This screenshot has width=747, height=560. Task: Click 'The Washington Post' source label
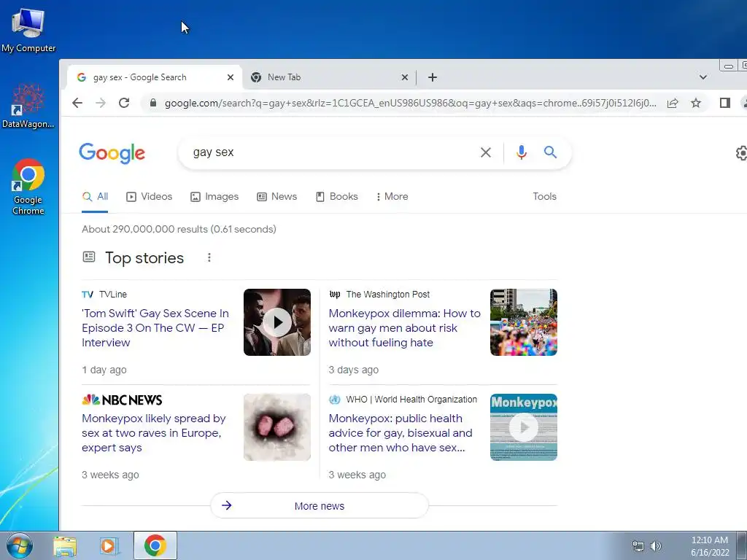[388, 295]
